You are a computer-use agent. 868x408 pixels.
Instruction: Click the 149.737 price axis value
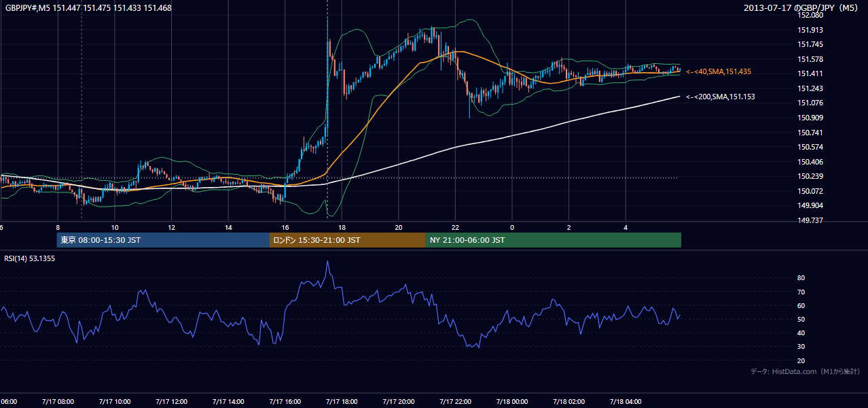click(x=810, y=220)
